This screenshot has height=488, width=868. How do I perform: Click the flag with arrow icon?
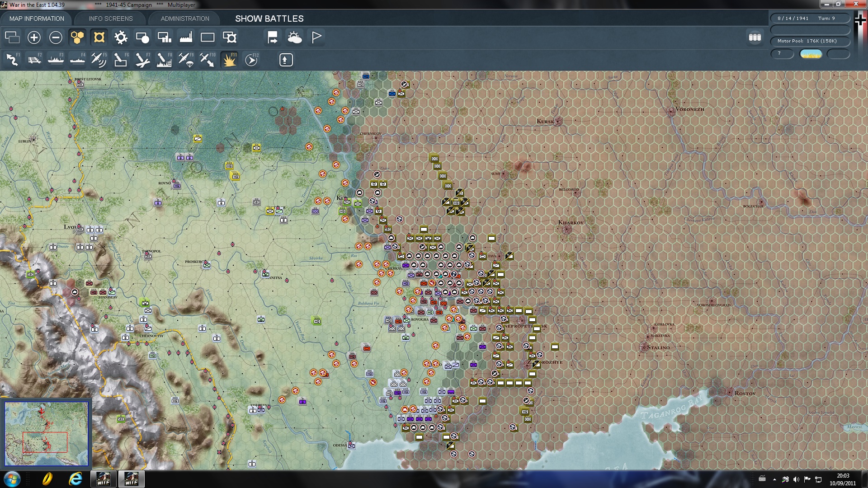[273, 37]
